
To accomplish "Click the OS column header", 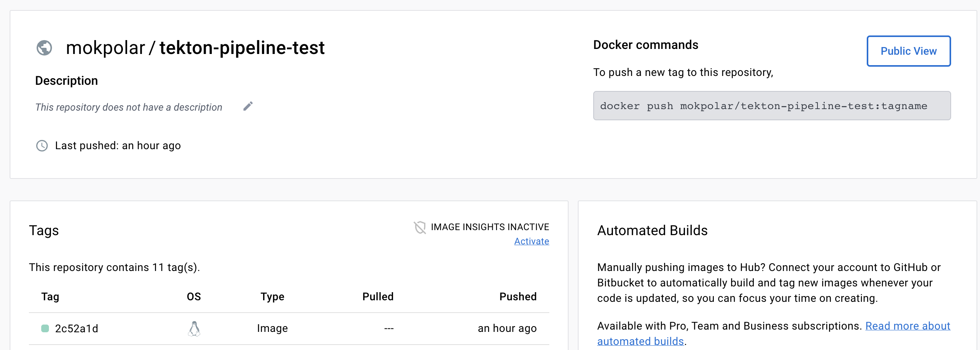I will 194,297.
